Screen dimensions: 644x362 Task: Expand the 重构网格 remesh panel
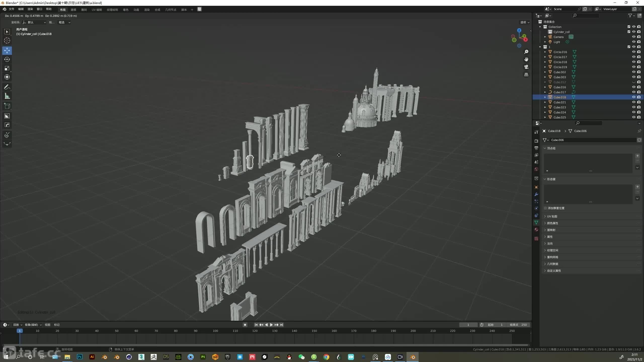click(x=553, y=257)
